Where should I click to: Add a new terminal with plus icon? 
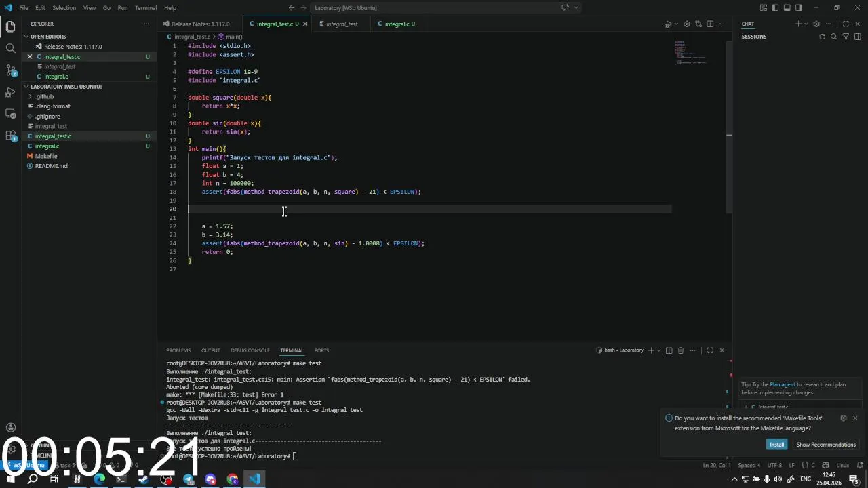click(651, 350)
